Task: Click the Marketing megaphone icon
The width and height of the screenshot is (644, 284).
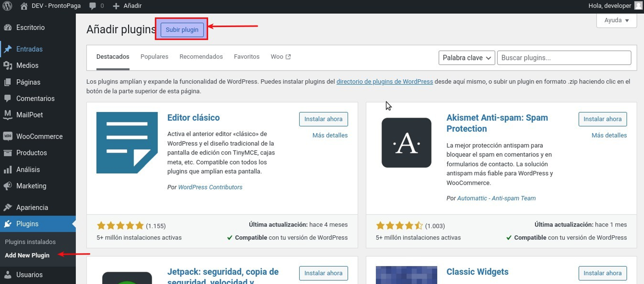Action: click(8, 186)
